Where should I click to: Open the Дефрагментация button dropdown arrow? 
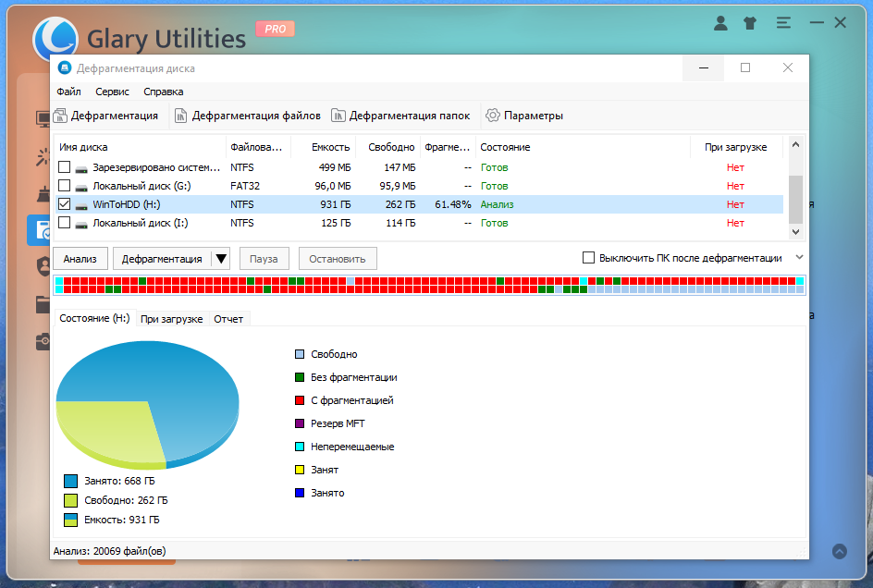(x=221, y=259)
